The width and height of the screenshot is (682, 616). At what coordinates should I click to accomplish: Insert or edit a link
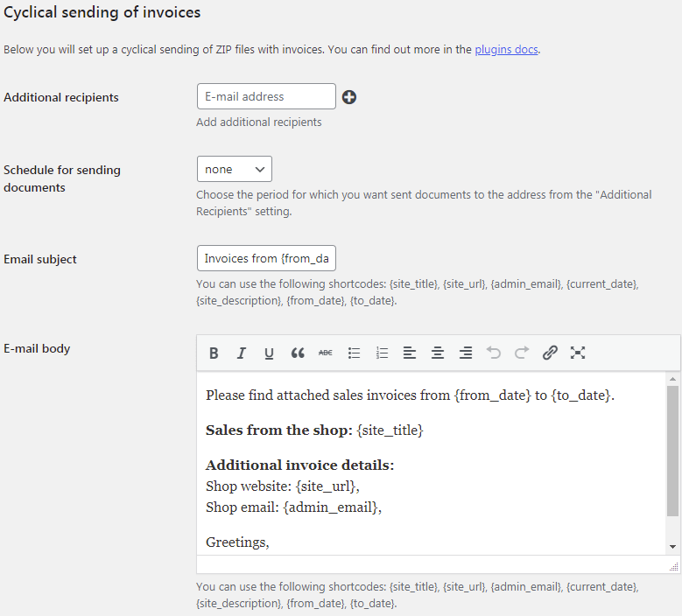pyautogui.click(x=550, y=353)
